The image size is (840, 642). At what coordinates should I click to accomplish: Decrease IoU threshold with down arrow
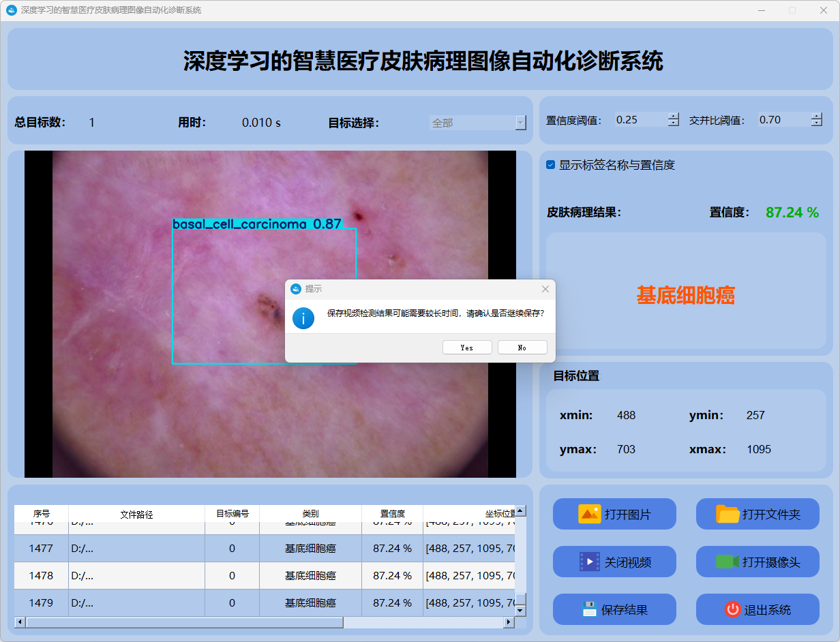click(817, 123)
